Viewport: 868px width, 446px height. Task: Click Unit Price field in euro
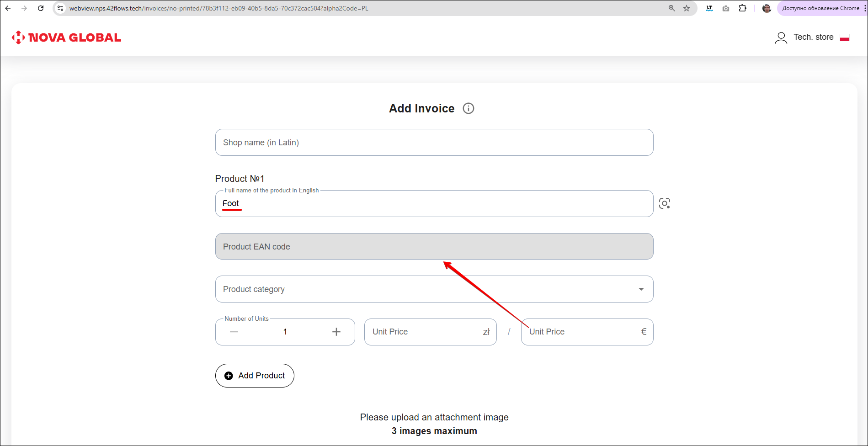(582, 332)
